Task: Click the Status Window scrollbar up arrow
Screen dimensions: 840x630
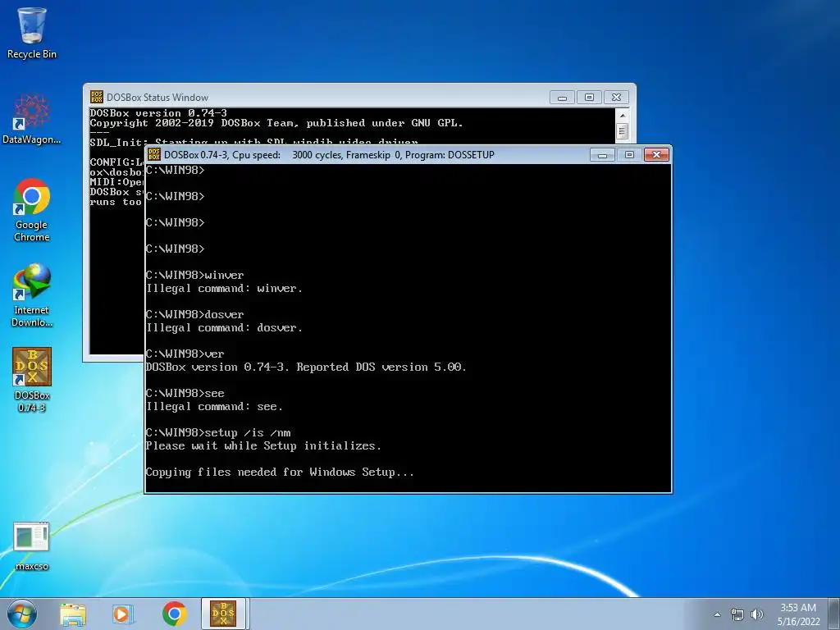Action: pos(623,115)
